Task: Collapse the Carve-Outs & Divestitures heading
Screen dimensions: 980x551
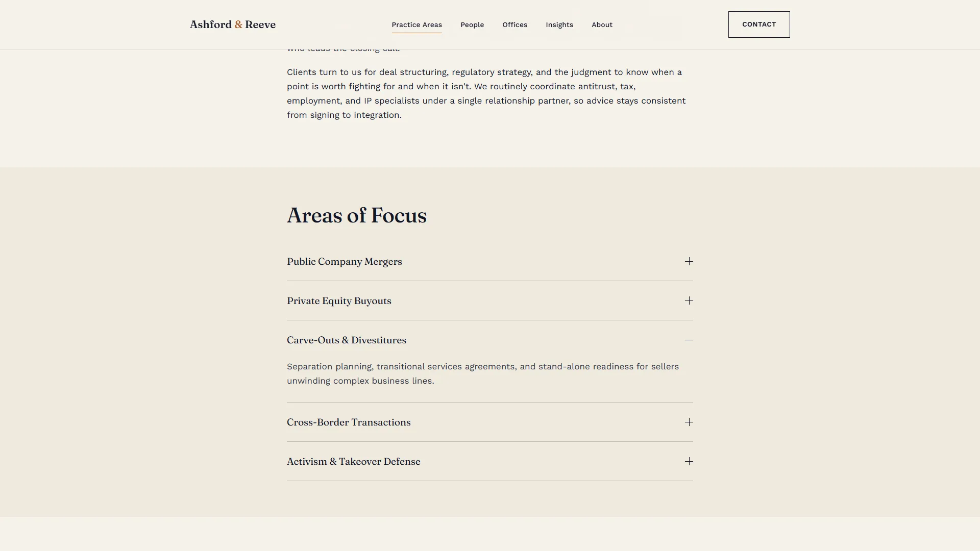Action: coord(490,340)
